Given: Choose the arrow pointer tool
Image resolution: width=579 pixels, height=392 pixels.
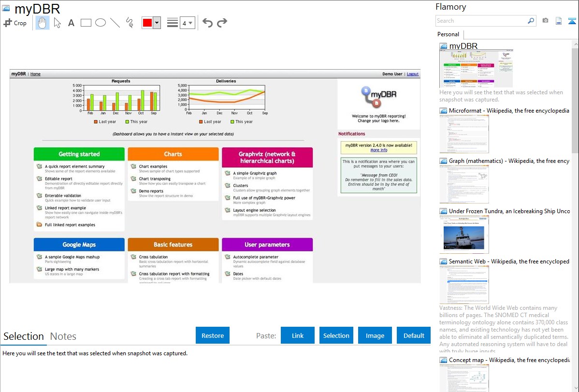Looking at the screenshot, I should (x=57, y=23).
